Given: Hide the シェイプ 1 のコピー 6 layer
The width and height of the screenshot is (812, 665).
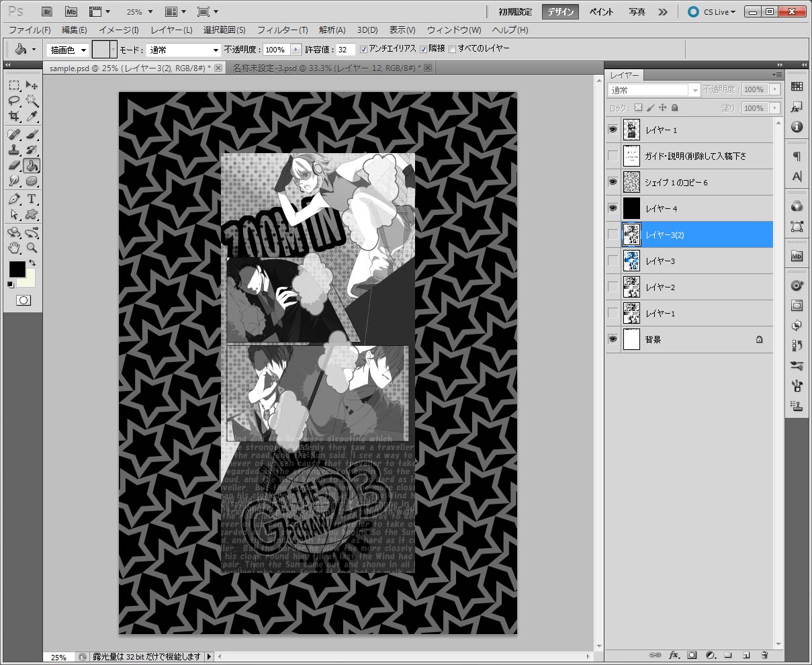Looking at the screenshot, I should click(x=613, y=182).
